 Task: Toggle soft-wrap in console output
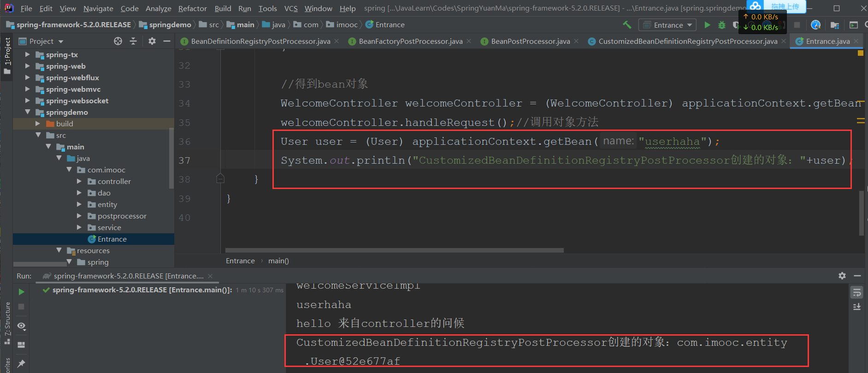point(857,292)
